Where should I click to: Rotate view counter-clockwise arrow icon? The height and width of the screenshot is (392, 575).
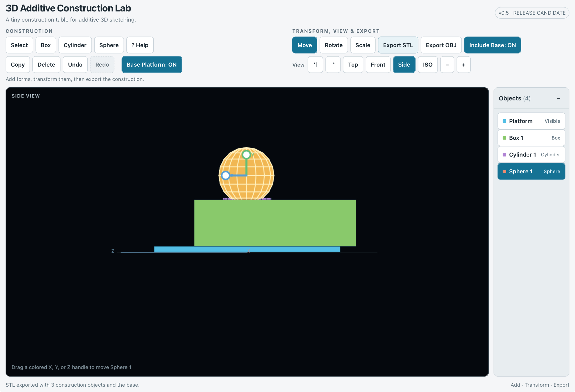315,64
